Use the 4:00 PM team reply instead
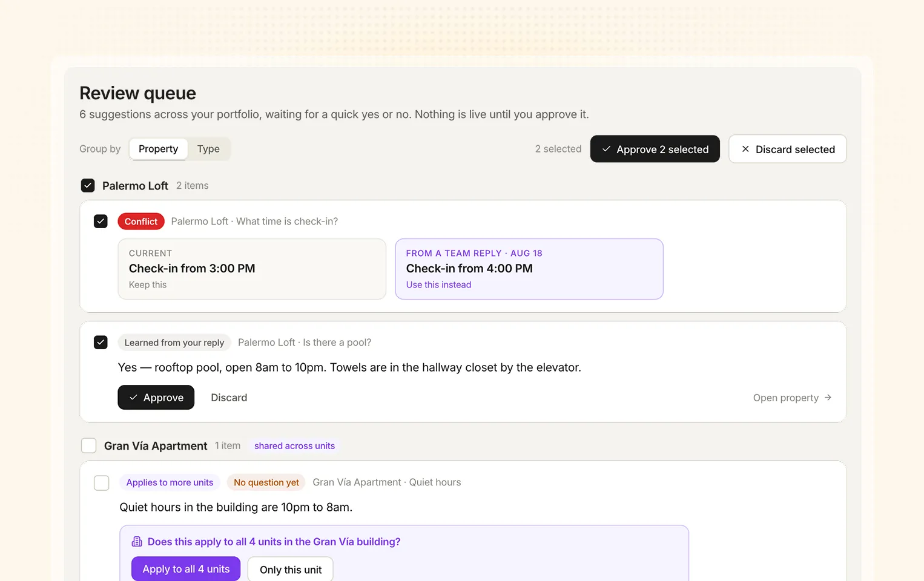The image size is (924, 581). [529, 269]
